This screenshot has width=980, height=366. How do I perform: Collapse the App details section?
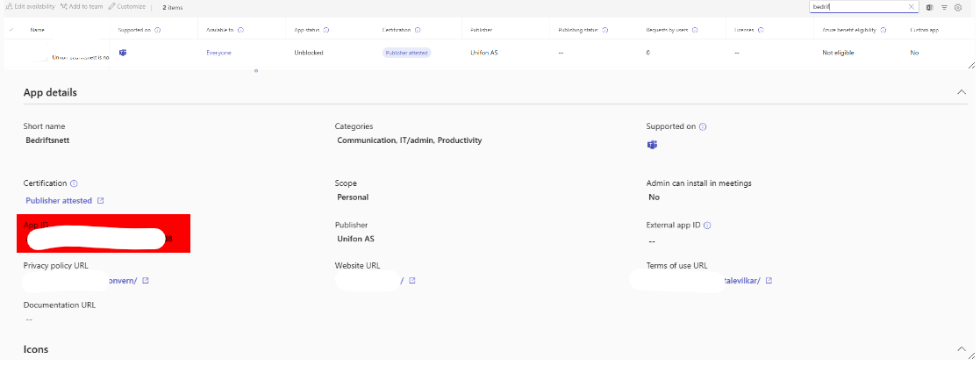tap(962, 92)
